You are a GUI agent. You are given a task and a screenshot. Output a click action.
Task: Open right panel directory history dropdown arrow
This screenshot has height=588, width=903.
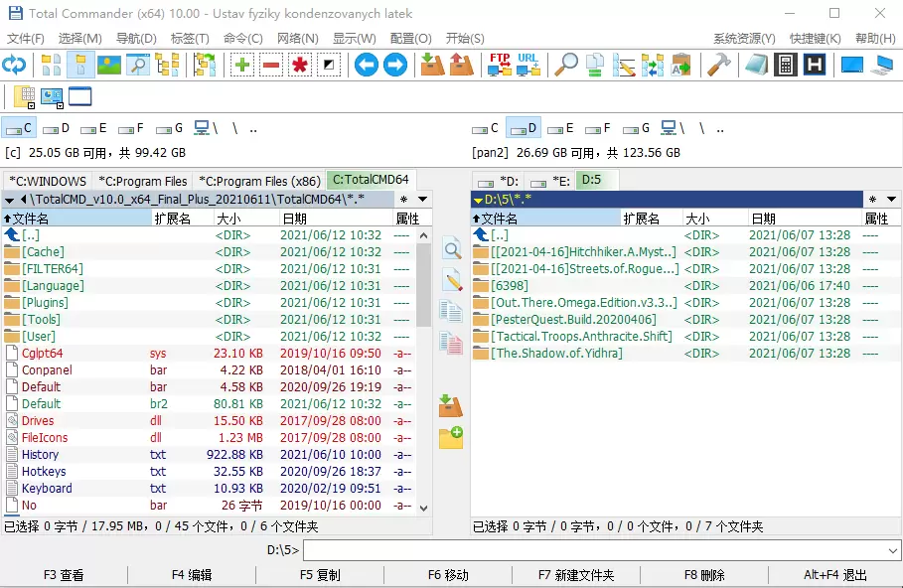click(891, 200)
